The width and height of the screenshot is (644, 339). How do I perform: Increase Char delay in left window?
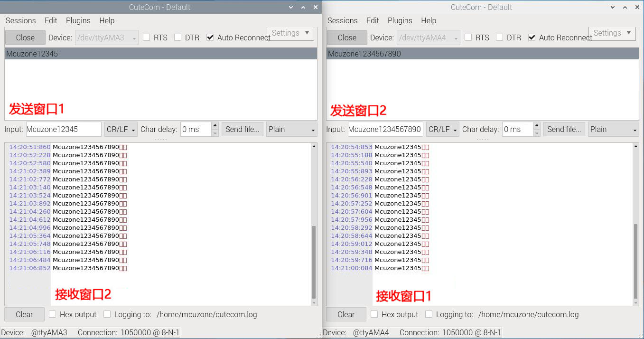pos(215,126)
